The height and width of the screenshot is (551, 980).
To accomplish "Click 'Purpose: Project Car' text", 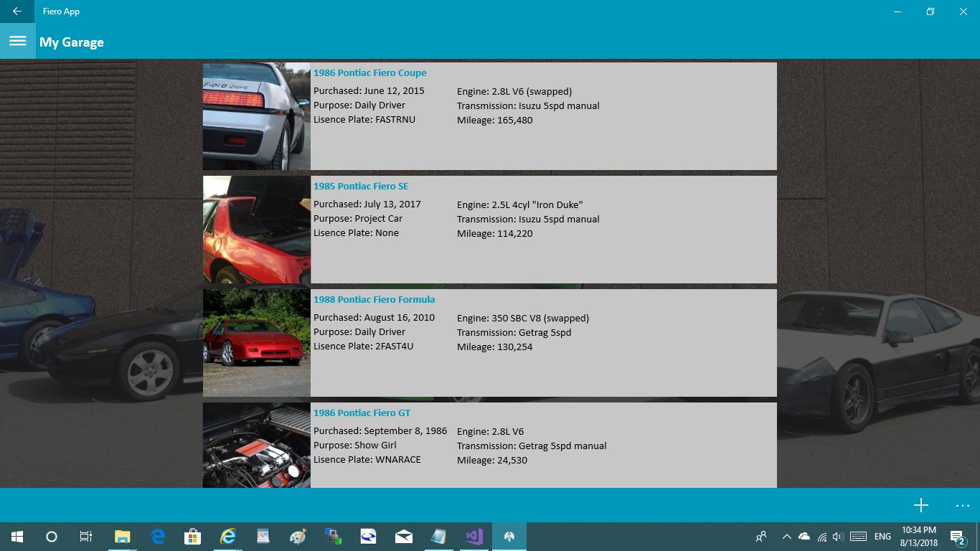I will point(358,219).
